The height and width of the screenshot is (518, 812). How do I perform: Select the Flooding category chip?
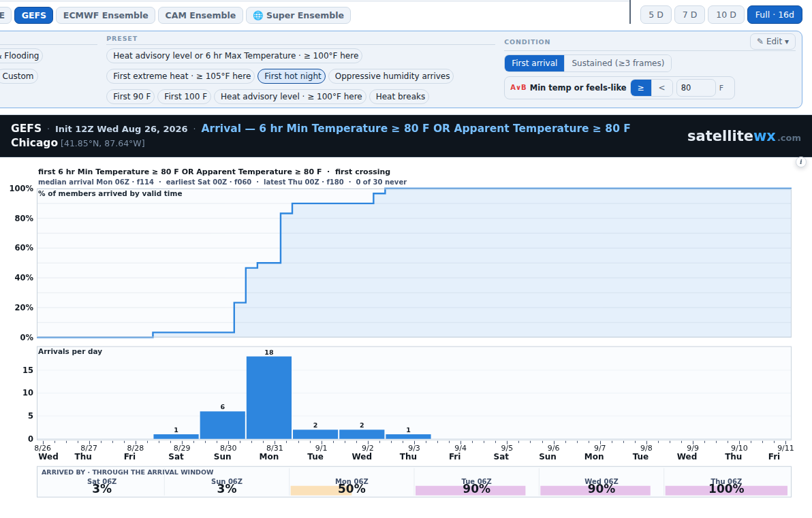pos(20,55)
